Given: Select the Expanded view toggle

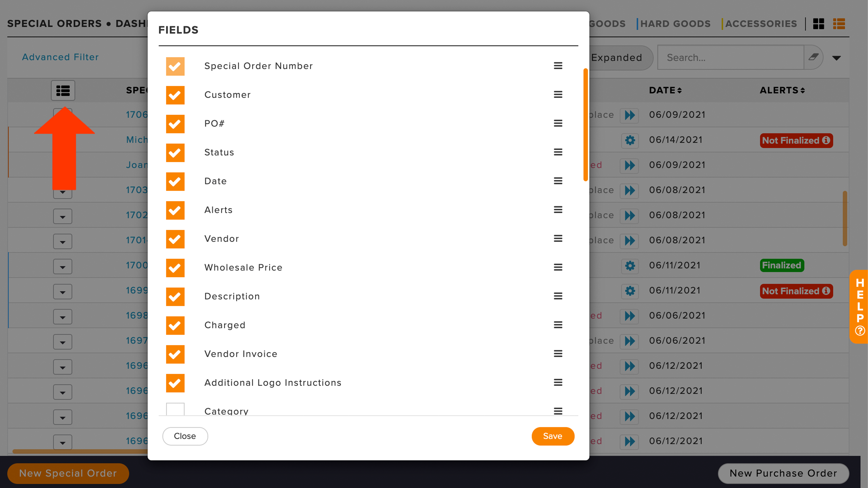Looking at the screenshot, I should pyautogui.click(x=617, y=58).
